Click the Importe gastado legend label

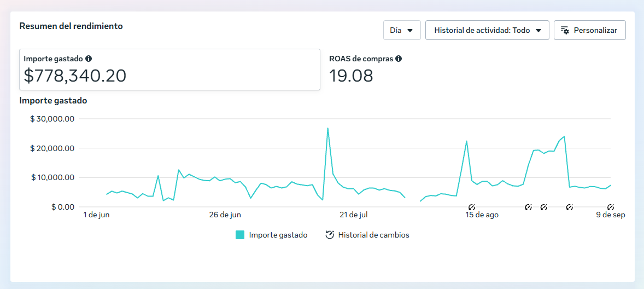[x=278, y=235]
